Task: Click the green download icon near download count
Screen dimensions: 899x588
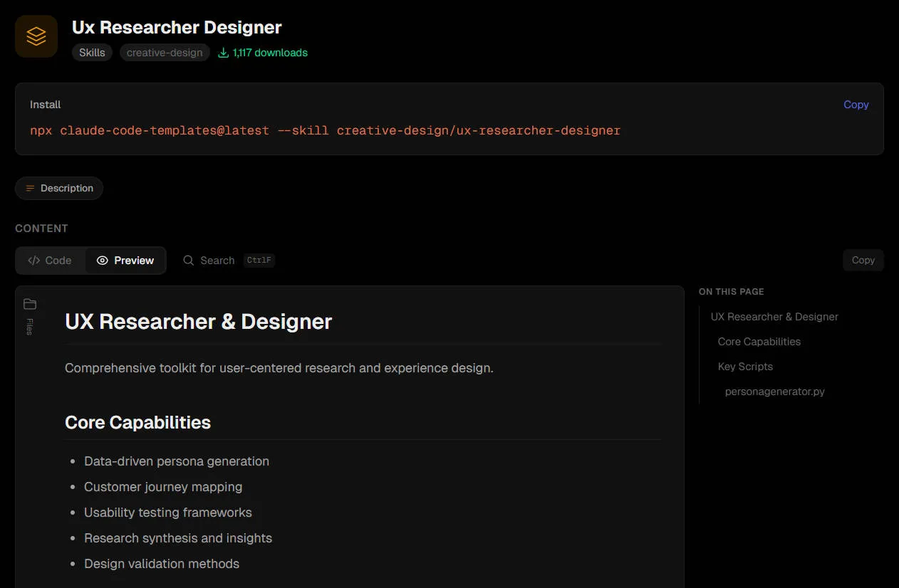Action: pos(222,53)
